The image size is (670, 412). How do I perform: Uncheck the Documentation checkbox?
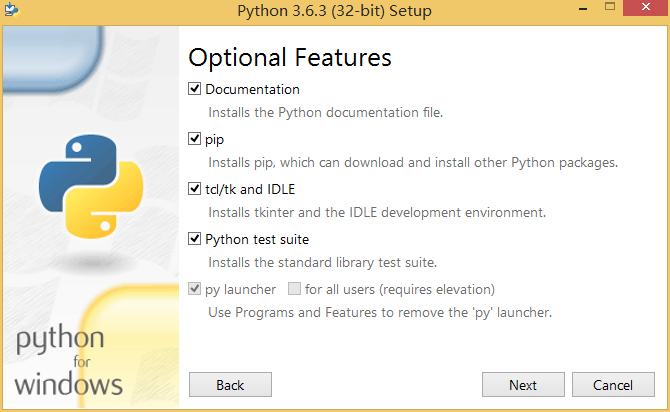click(x=194, y=89)
